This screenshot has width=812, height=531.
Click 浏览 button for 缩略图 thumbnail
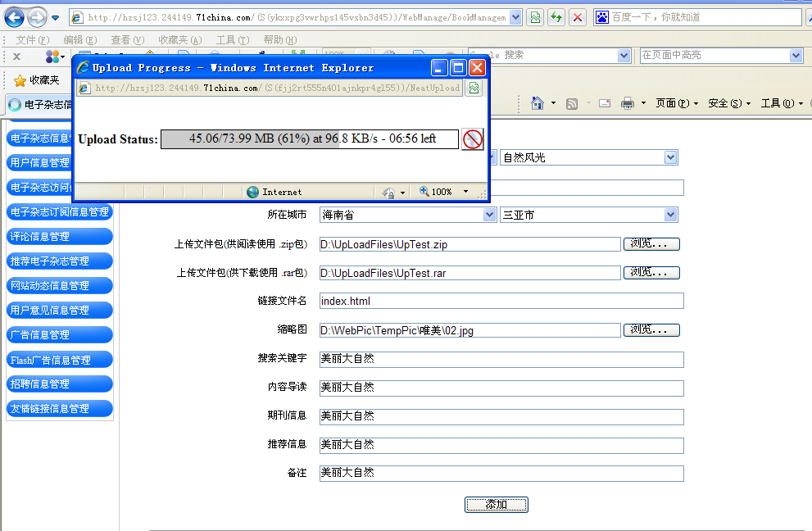point(651,330)
